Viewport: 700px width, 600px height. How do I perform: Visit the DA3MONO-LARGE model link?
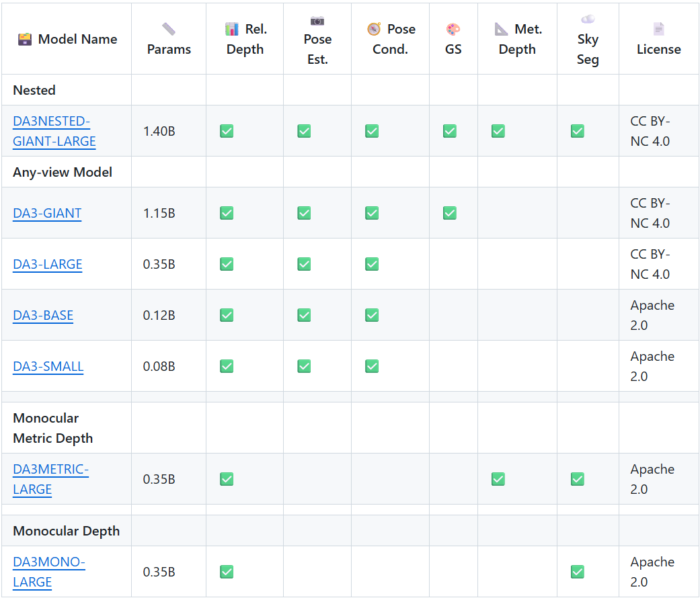click(x=48, y=572)
